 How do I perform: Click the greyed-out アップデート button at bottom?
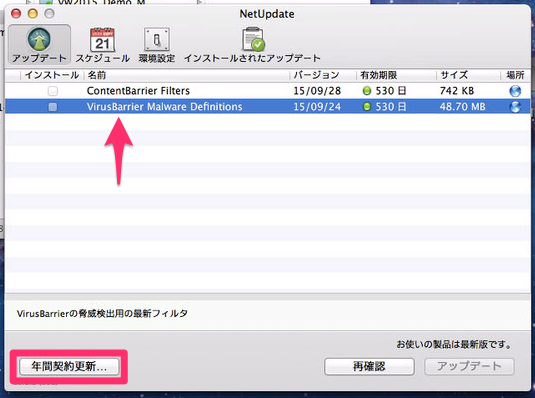tap(469, 367)
